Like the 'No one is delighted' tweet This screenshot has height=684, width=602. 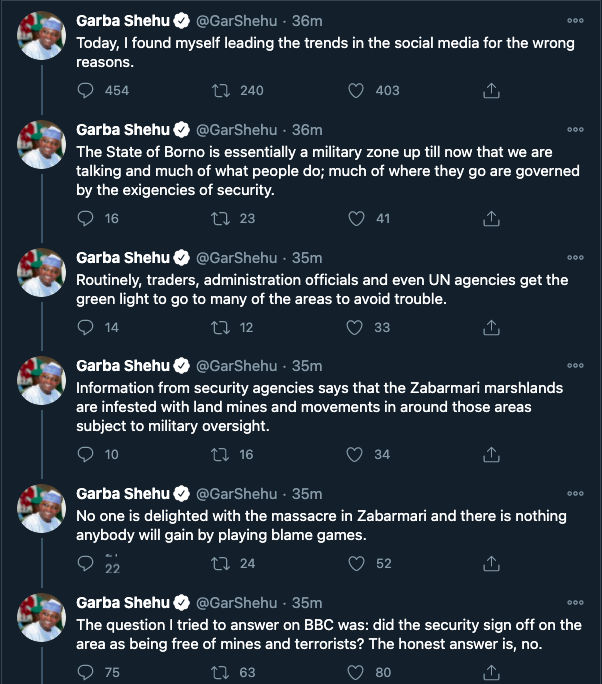pos(356,563)
